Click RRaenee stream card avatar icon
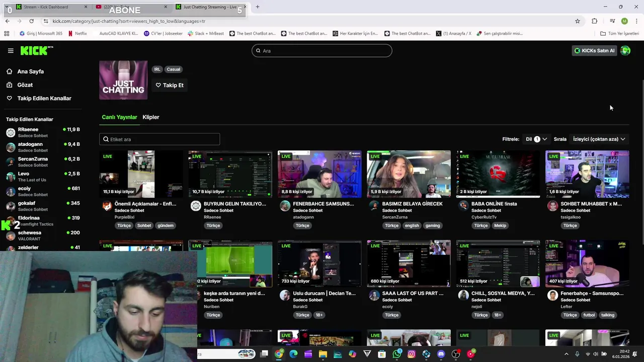 point(196,206)
